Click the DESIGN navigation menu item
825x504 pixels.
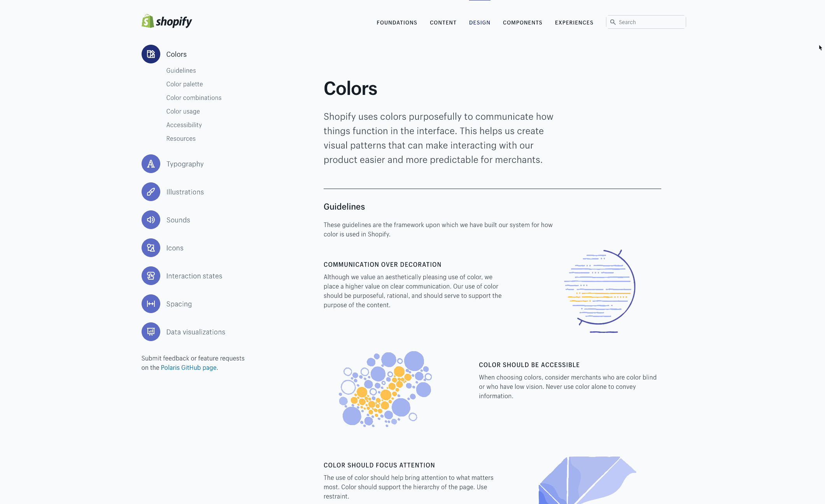click(x=480, y=23)
